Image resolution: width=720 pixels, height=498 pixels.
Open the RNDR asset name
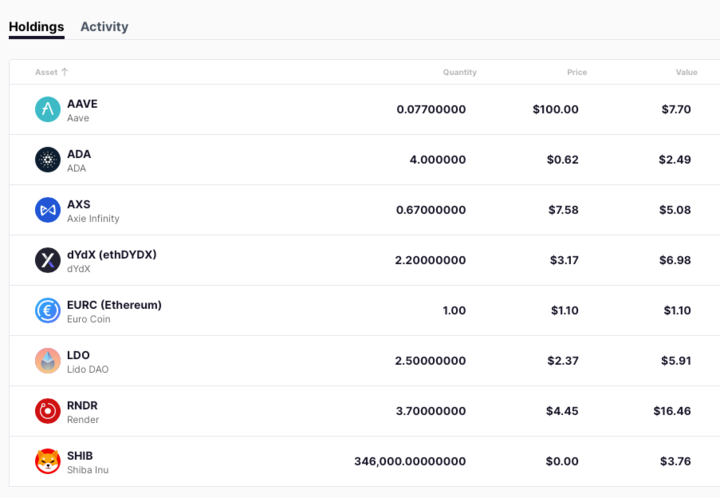(82, 405)
